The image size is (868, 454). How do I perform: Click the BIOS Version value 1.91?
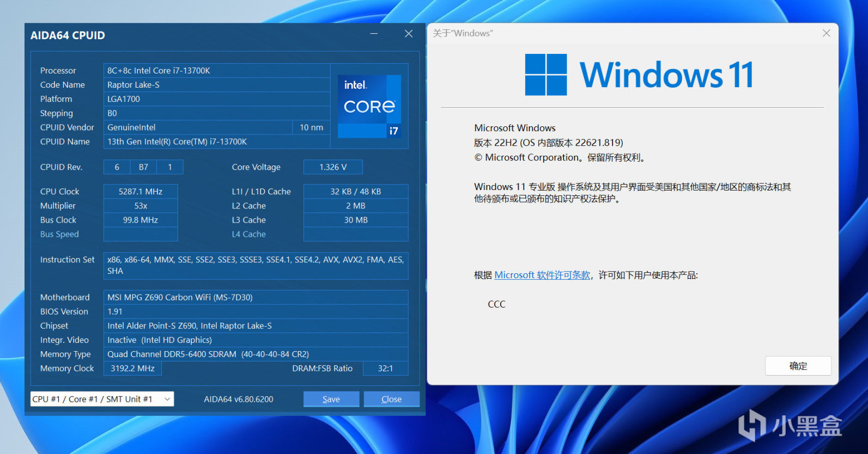point(256,311)
